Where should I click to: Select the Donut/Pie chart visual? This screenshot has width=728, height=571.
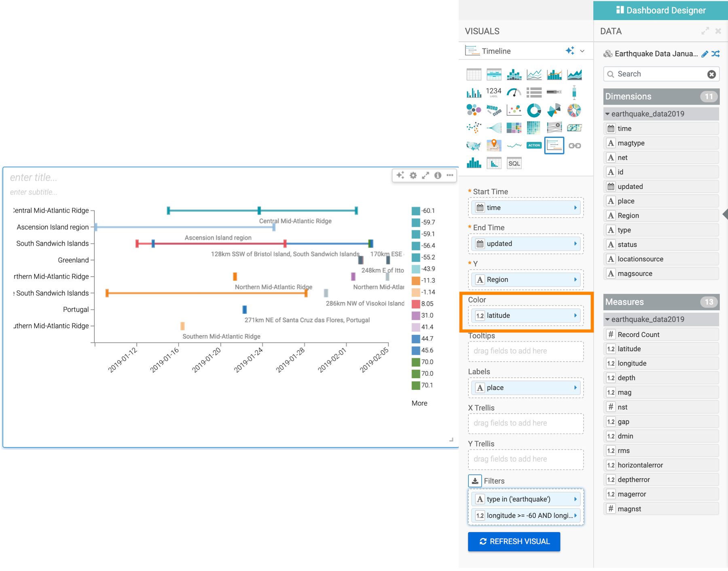click(534, 110)
